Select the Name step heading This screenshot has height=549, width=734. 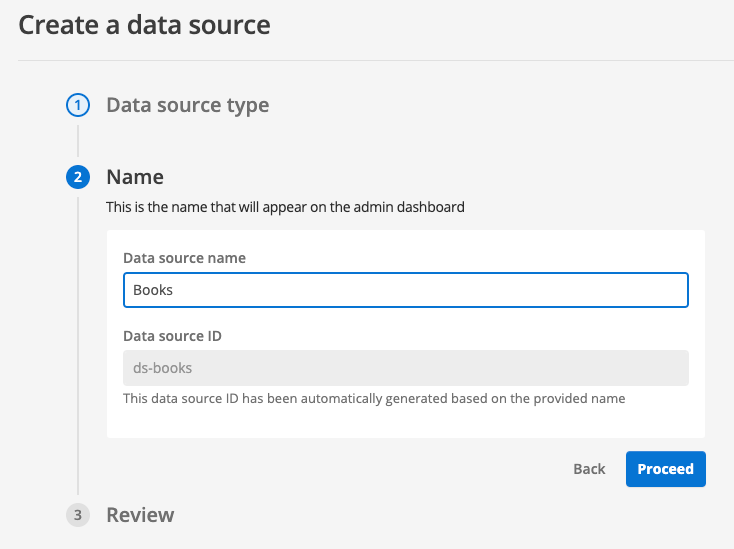pyautogui.click(x=135, y=177)
